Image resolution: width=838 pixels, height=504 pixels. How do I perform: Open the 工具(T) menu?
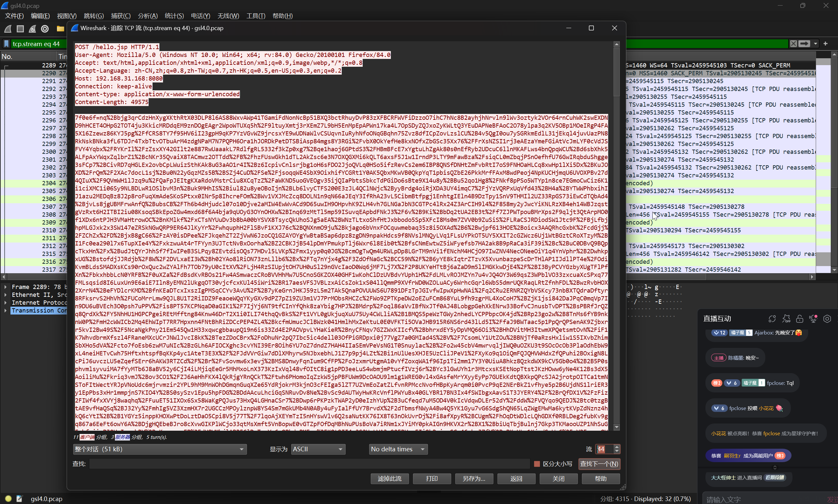click(x=256, y=16)
